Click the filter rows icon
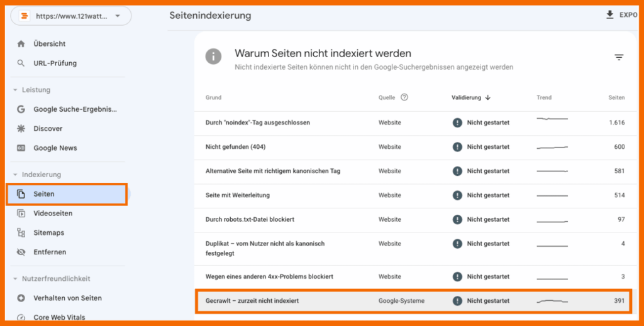Image resolution: width=644 pixels, height=326 pixels. click(619, 57)
